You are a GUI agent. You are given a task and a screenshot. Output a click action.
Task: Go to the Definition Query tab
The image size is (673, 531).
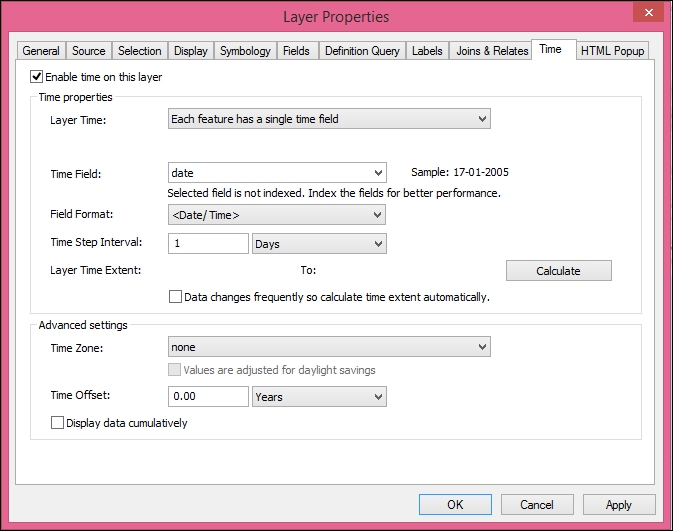click(x=361, y=51)
